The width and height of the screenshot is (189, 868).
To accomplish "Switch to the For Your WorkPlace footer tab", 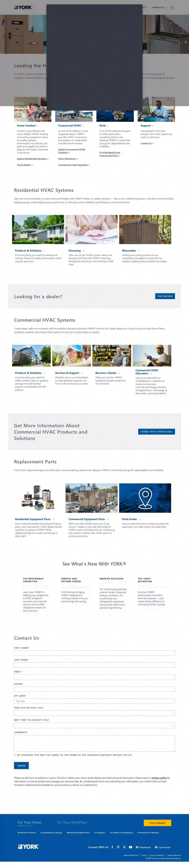I will [x=72, y=822].
